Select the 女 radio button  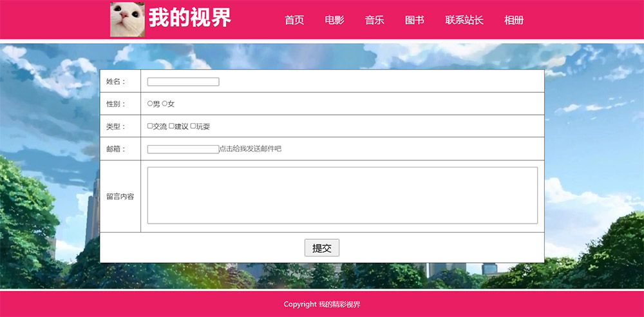coord(164,104)
